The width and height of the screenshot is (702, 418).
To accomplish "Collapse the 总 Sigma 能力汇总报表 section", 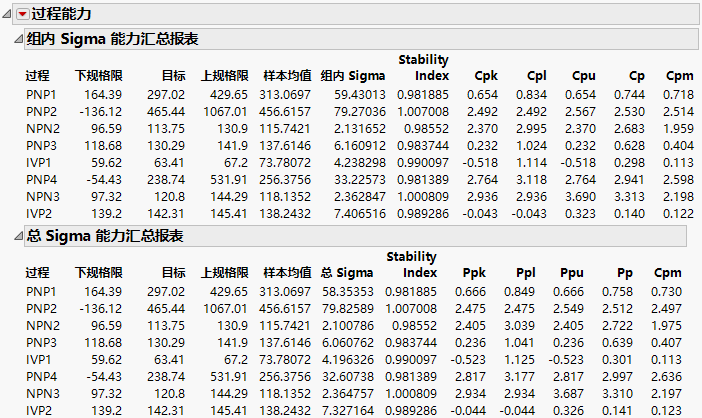I will coord(18,236).
